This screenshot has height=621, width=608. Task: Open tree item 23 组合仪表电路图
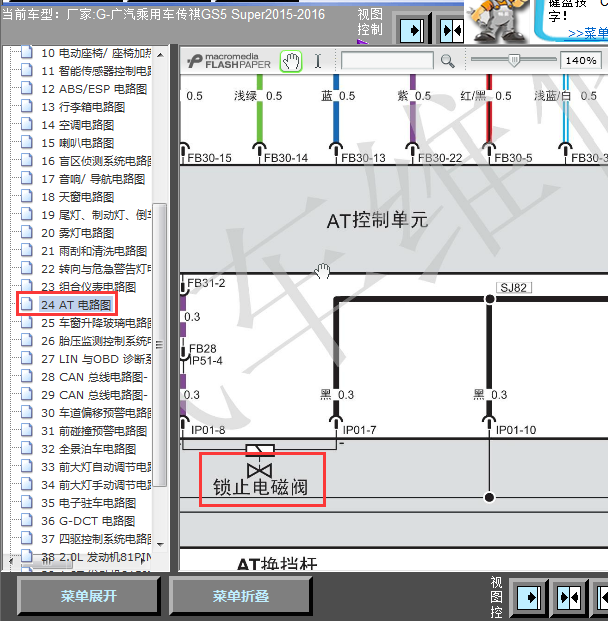88,287
